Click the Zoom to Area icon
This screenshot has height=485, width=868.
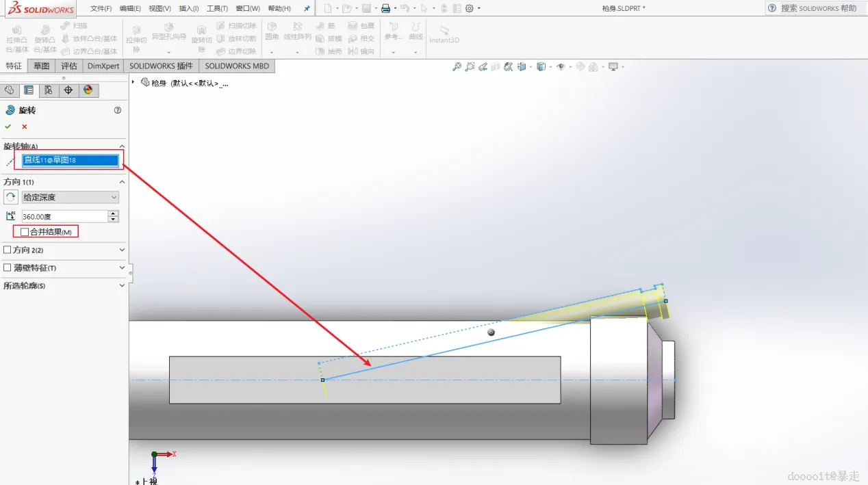470,67
